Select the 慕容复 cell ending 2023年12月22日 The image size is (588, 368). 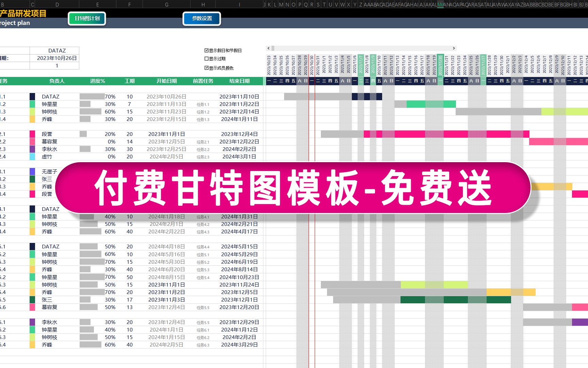click(x=57, y=142)
